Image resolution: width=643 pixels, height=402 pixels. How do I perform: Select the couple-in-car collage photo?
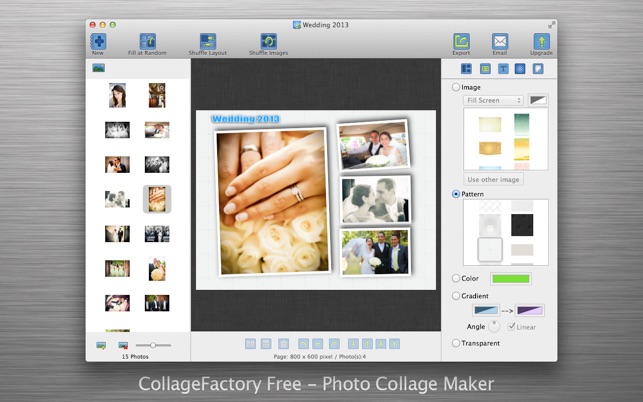point(374,145)
